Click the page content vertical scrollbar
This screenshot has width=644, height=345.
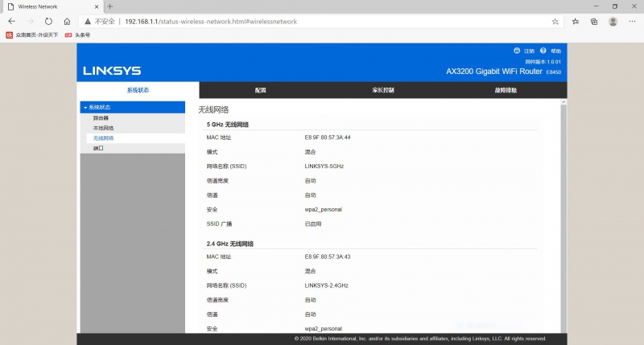(563, 217)
